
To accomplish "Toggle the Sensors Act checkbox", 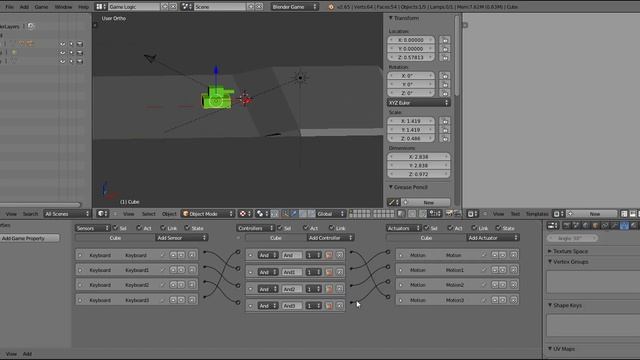I will pyautogui.click(x=140, y=228).
